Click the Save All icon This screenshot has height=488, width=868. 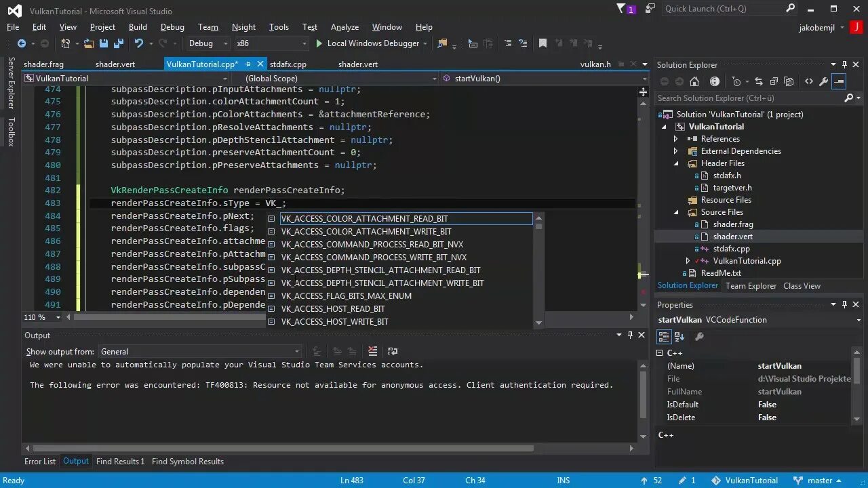coord(119,43)
